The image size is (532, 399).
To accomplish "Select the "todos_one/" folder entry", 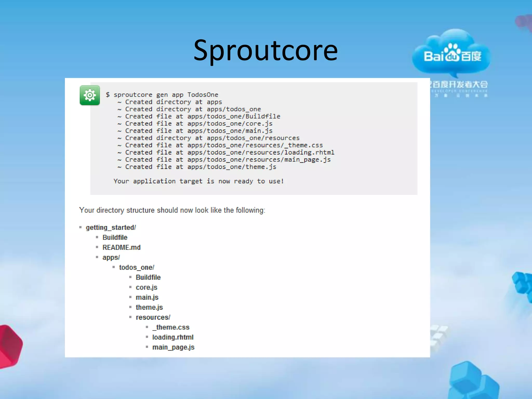I will [137, 267].
